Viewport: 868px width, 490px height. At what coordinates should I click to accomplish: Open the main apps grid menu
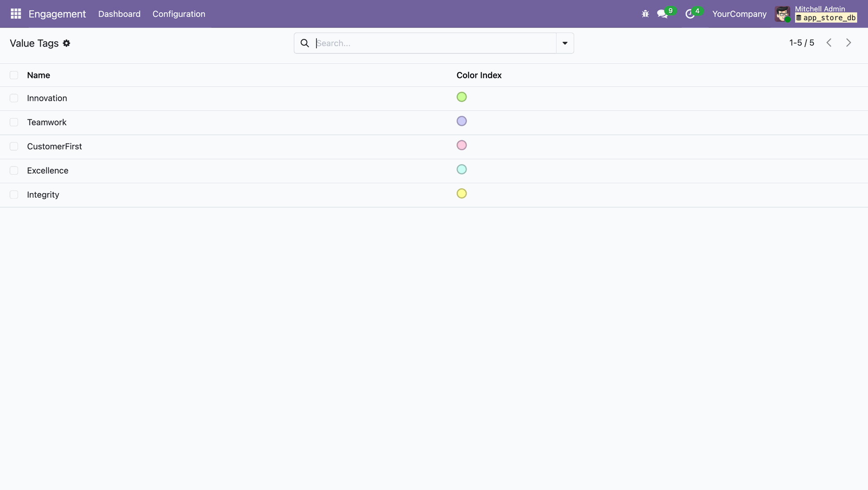pyautogui.click(x=16, y=14)
